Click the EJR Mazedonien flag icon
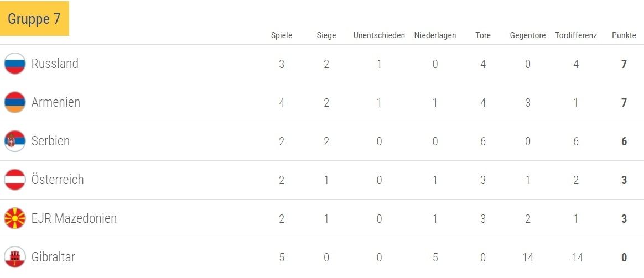Viewport: 644px width, 278px height. (15, 218)
